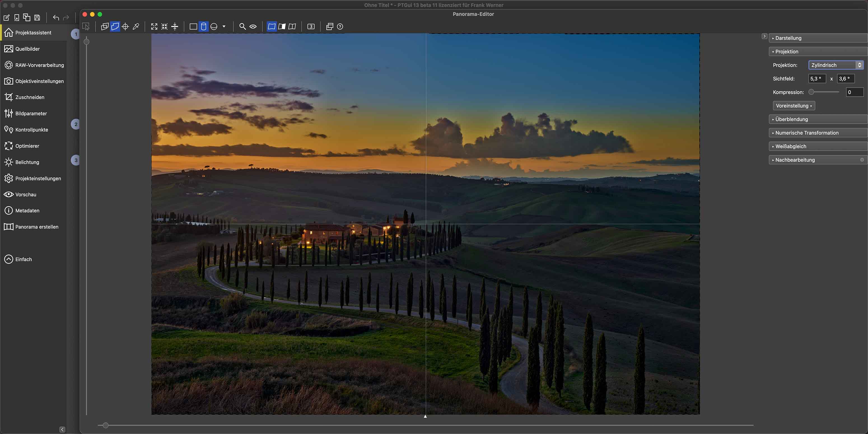Open the Projektassistent tab

[x=33, y=33]
